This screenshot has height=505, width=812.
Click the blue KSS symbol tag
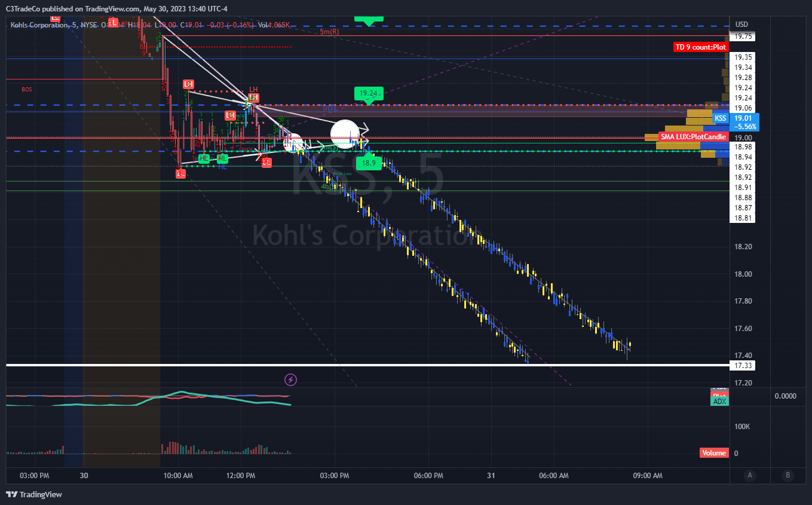tap(721, 118)
